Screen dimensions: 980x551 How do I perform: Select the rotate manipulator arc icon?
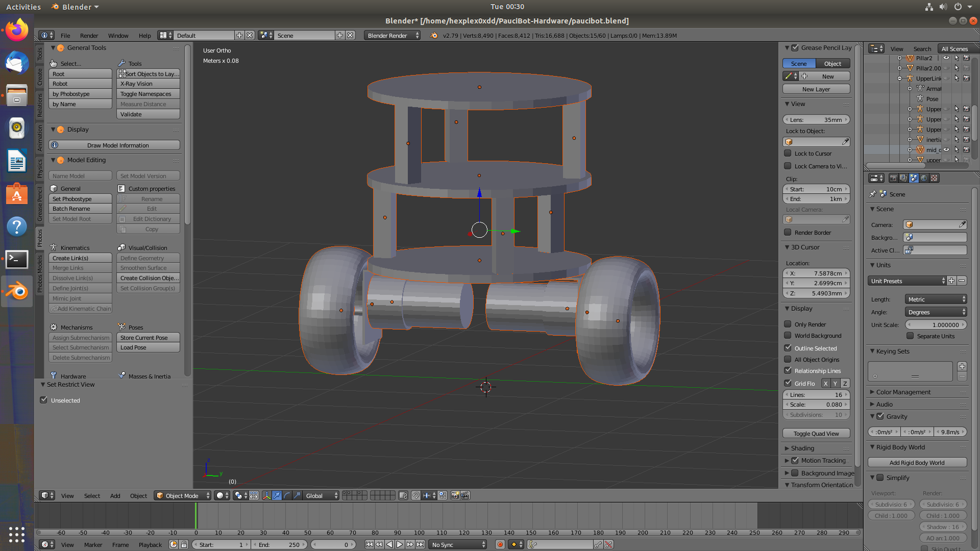287,495
